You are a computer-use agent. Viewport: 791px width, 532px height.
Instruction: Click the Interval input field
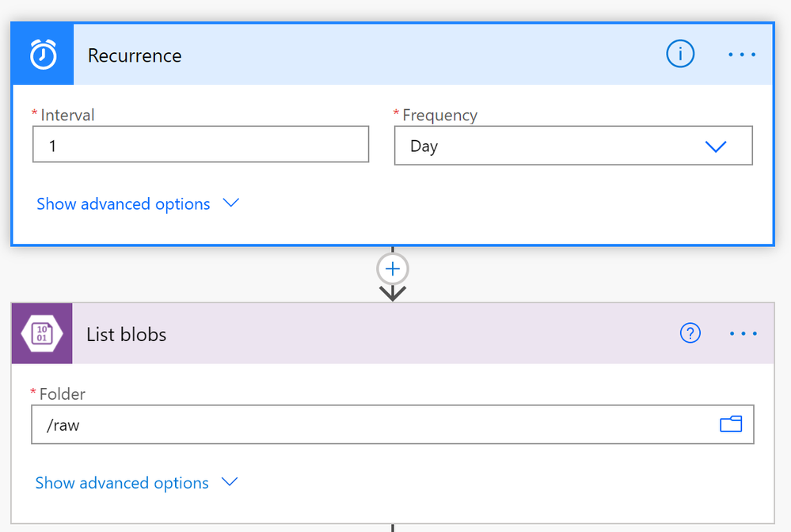tap(200, 146)
